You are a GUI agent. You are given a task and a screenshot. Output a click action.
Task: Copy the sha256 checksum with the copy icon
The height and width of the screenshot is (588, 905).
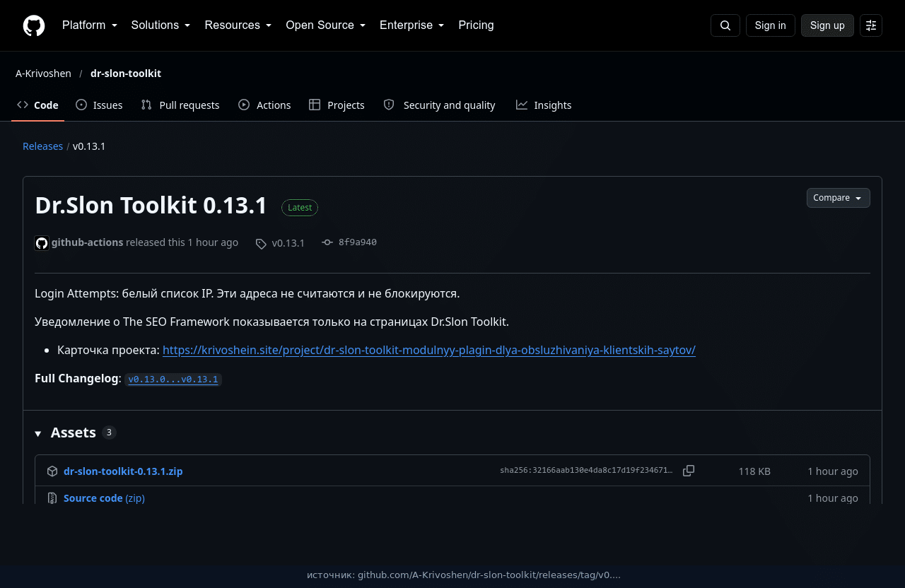(x=689, y=471)
